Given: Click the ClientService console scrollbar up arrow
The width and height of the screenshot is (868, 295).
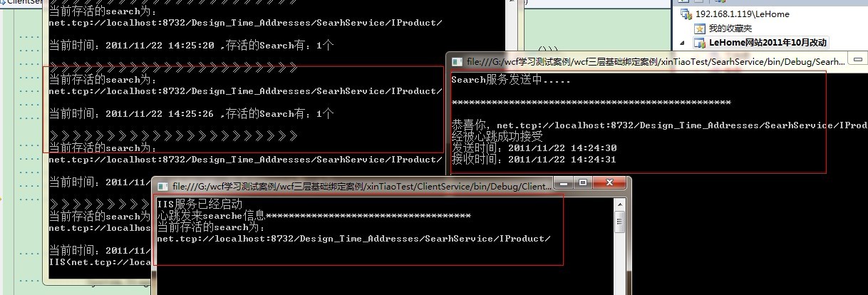Looking at the screenshot, I should tap(620, 205).
